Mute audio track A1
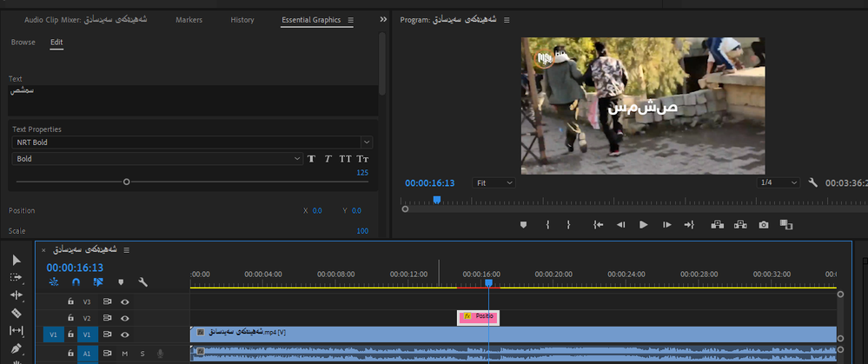868x364 pixels. click(x=125, y=354)
